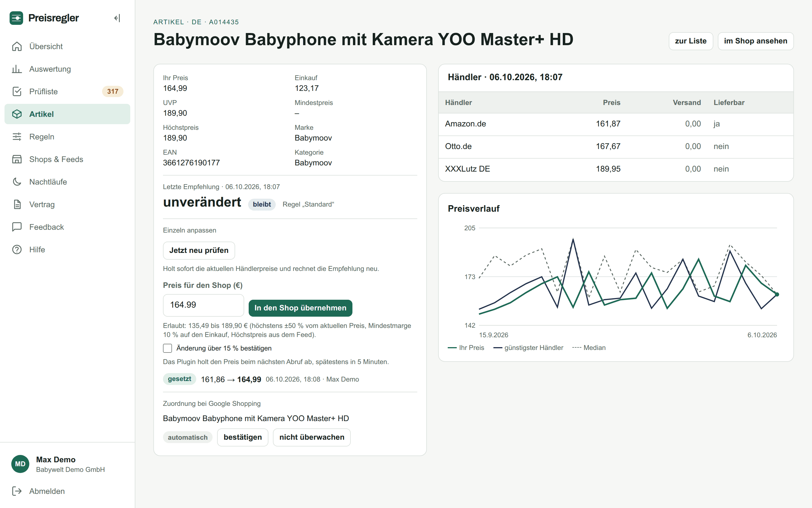The image size is (812, 508).
Task: Click the Hilfe question mark icon
Action: point(17,249)
